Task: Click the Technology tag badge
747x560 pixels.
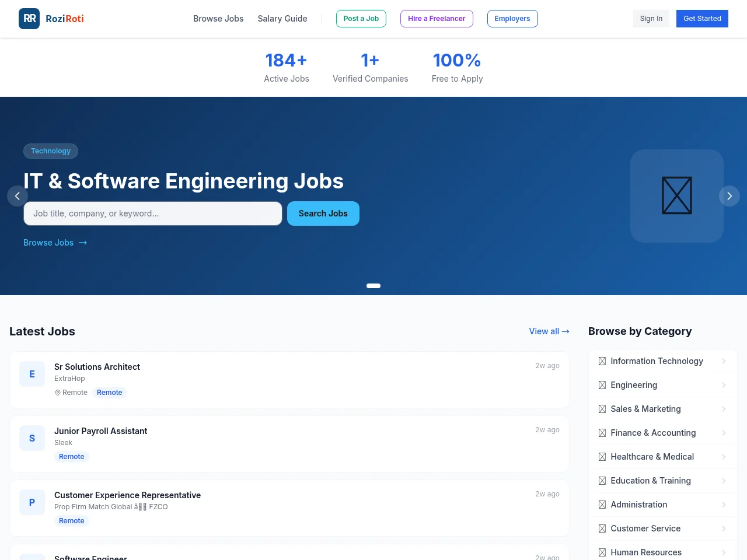Action: 51,151
